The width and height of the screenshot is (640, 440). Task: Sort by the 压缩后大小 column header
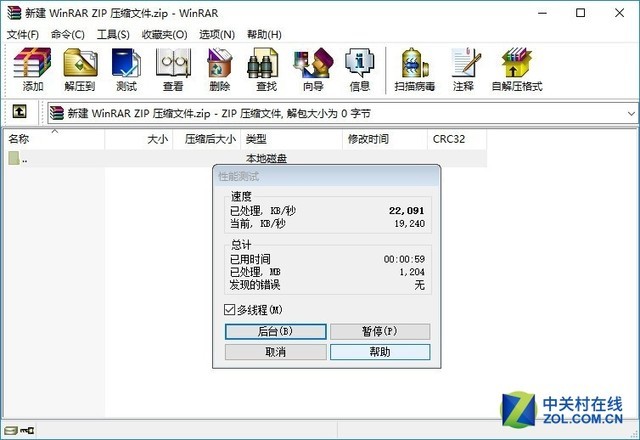[207, 139]
